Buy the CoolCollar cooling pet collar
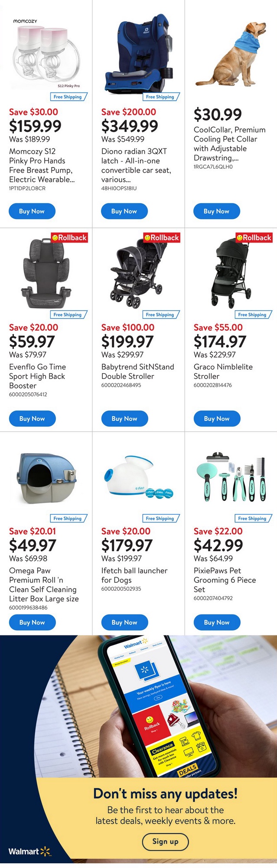The width and height of the screenshot is (277, 868). click(x=216, y=211)
